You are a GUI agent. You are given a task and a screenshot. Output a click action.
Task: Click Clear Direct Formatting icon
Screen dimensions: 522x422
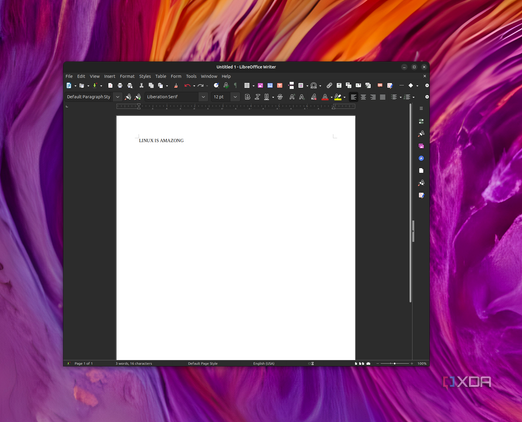click(x=314, y=97)
